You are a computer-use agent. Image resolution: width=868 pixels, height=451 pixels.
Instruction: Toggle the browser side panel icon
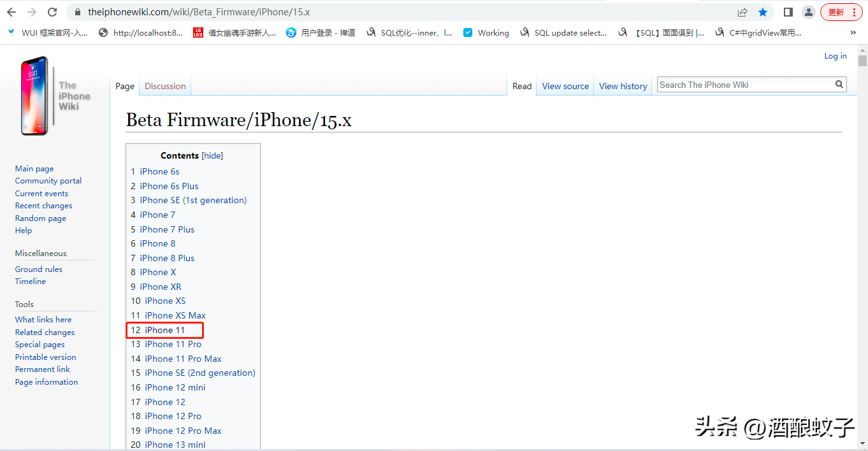tap(788, 12)
